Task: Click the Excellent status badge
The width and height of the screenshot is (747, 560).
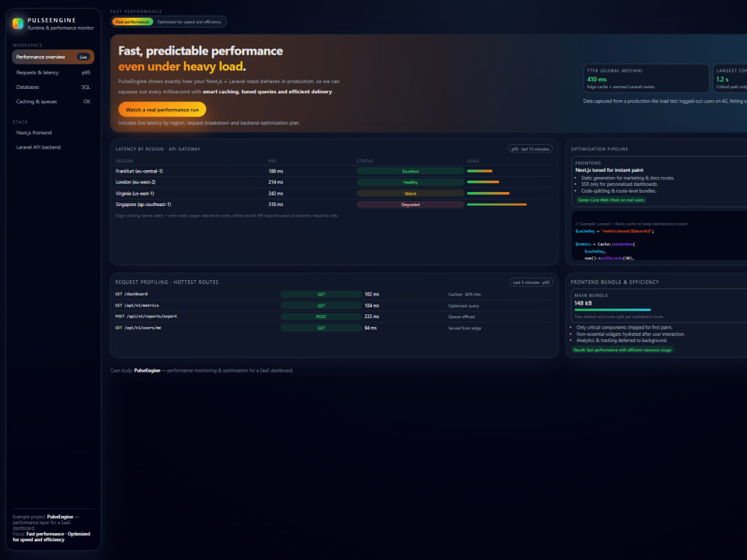Action: 410,171
